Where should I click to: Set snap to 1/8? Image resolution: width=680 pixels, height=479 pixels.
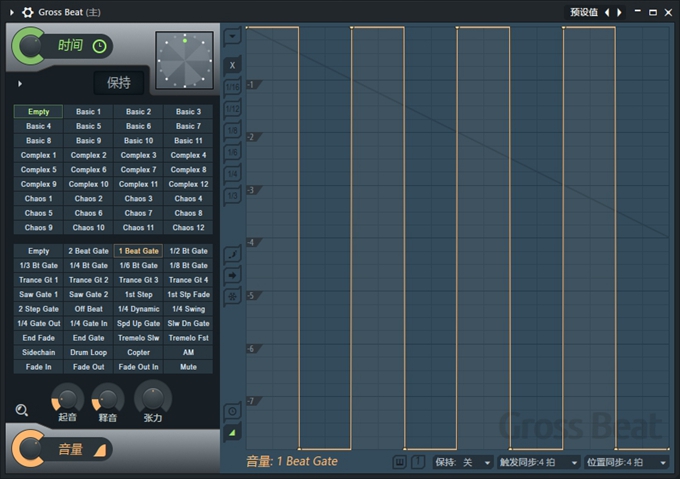pos(232,130)
